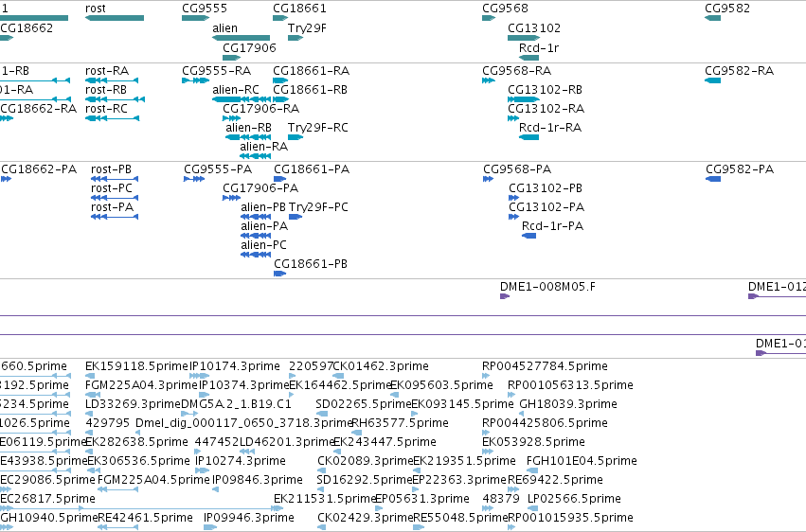Viewport: 806px width, 532px height.
Task: Click the 'SD02265.5prime' EST label
Action: [x=364, y=404]
